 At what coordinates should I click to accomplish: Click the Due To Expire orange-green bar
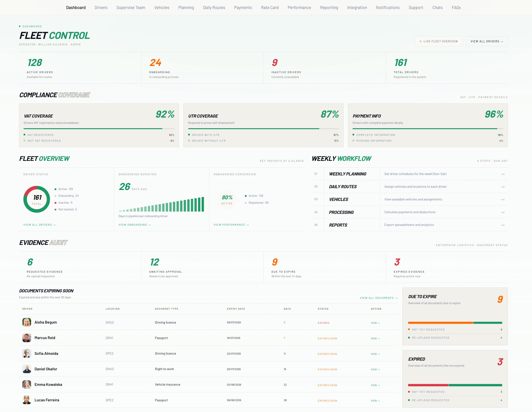pyautogui.click(x=455, y=323)
